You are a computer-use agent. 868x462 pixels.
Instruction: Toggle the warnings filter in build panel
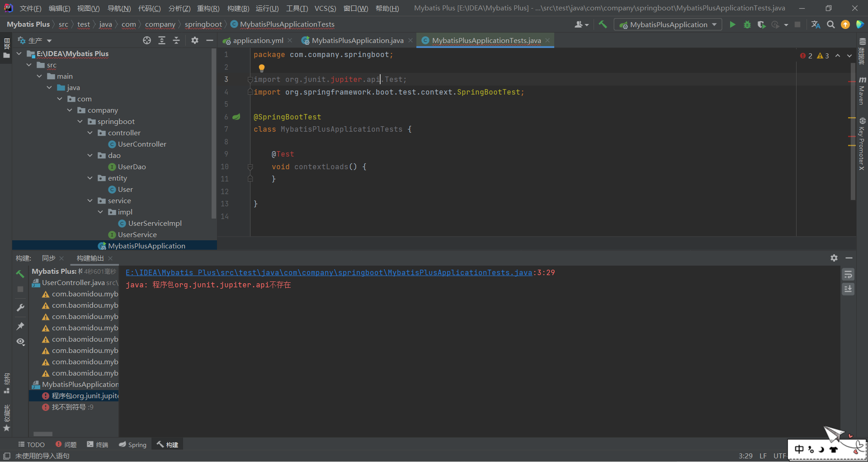tap(20, 343)
